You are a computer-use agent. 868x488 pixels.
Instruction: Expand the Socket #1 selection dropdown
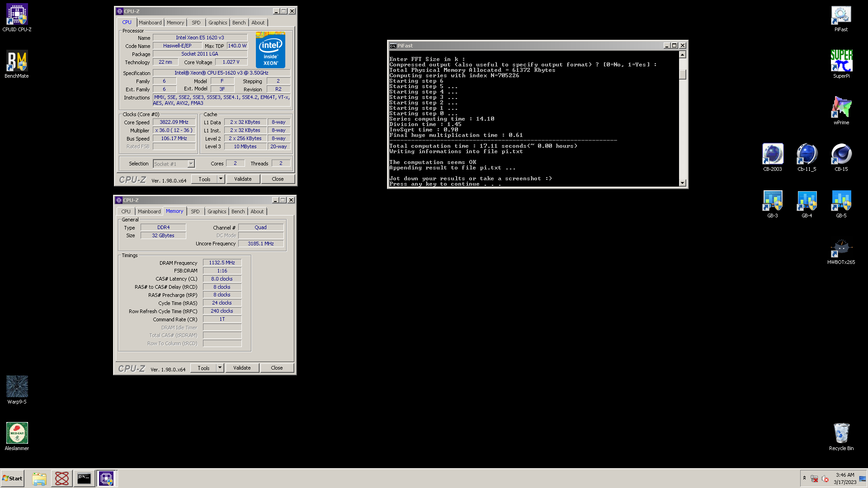click(x=191, y=164)
